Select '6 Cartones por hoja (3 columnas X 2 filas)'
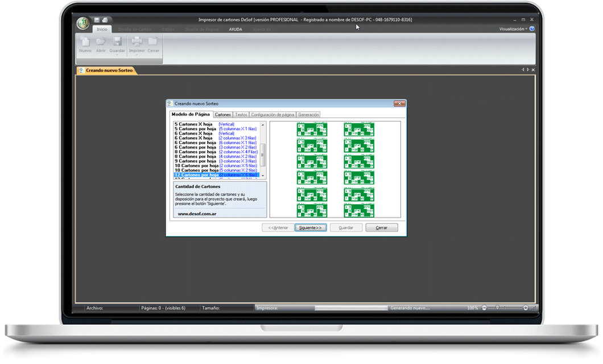Screen dimensions: 603x364 pos(216,147)
